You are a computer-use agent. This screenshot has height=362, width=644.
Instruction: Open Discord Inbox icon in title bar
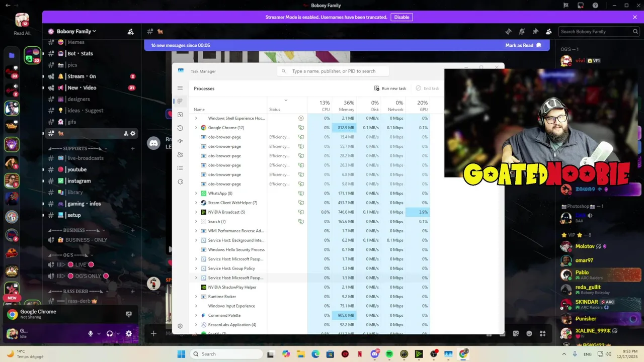581,6
